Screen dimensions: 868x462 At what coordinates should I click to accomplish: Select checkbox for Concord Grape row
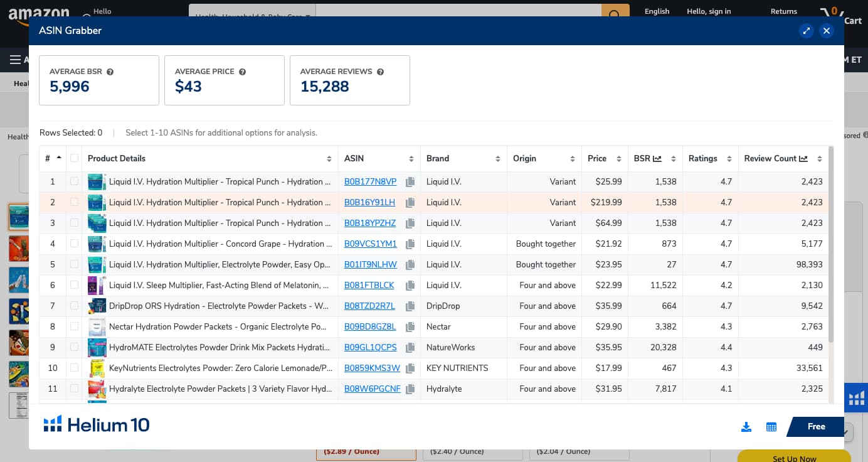(75, 244)
